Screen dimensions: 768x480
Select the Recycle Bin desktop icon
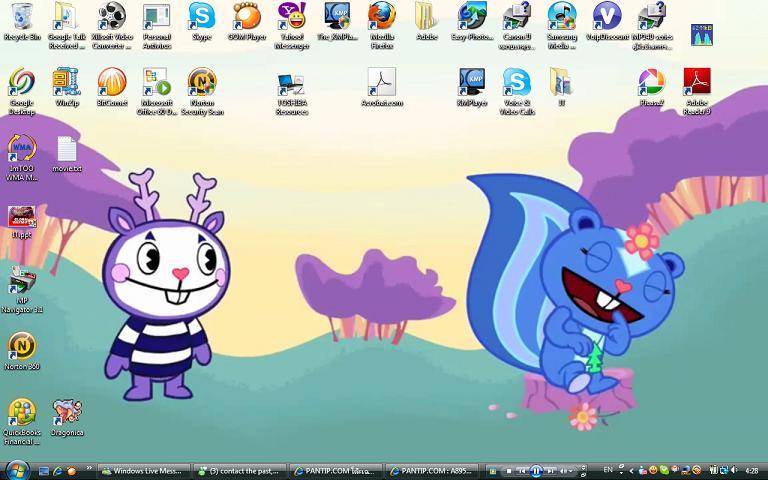[22, 22]
